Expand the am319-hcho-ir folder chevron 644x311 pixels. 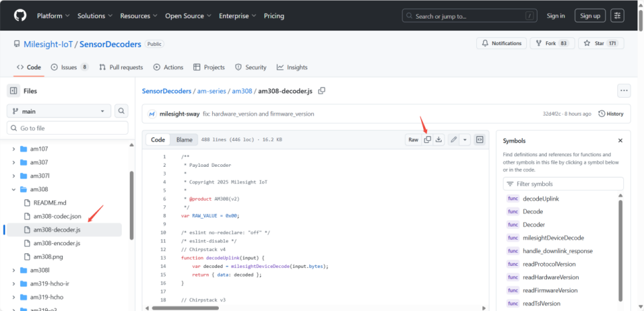(13, 284)
